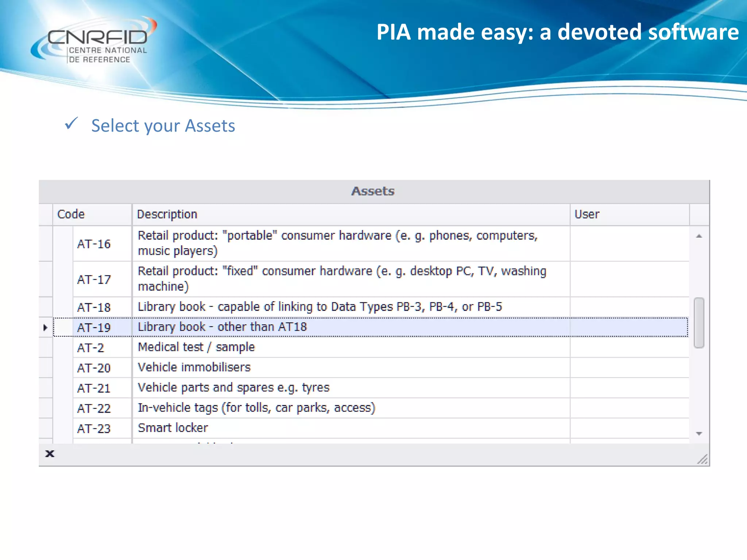Click the 'Vehicle immobilisers' description

pyautogui.click(x=351, y=367)
